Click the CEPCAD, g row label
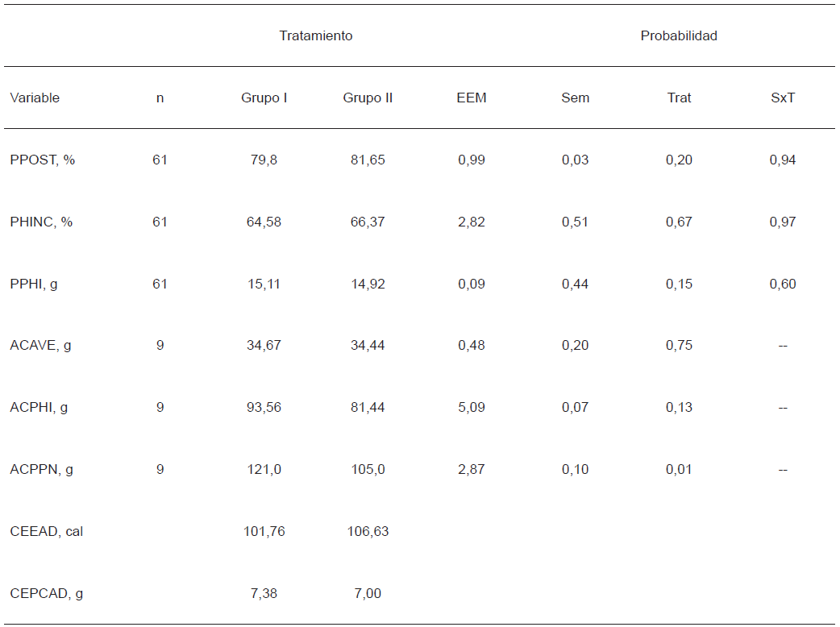The image size is (840, 627). pos(47,593)
